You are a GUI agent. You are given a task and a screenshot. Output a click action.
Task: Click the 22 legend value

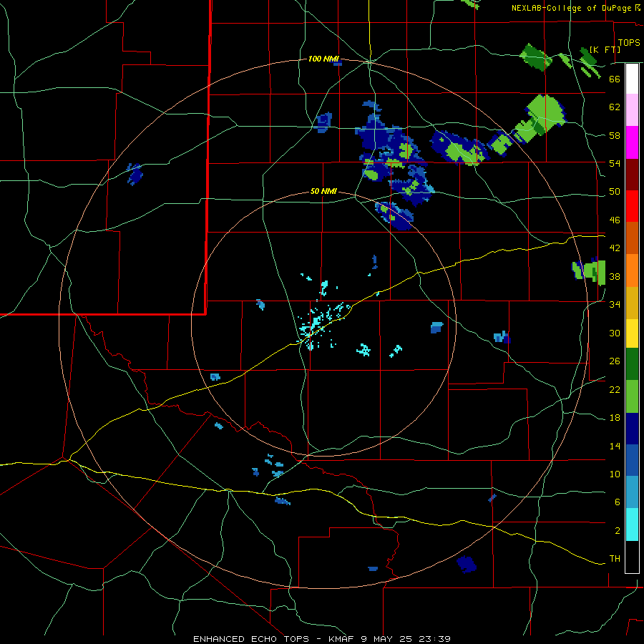coord(615,389)
